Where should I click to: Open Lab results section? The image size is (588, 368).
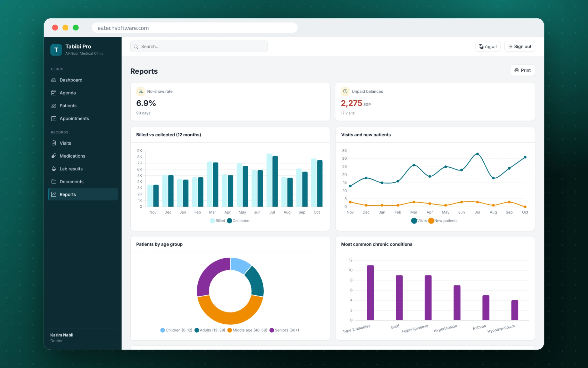pos(83,169)
